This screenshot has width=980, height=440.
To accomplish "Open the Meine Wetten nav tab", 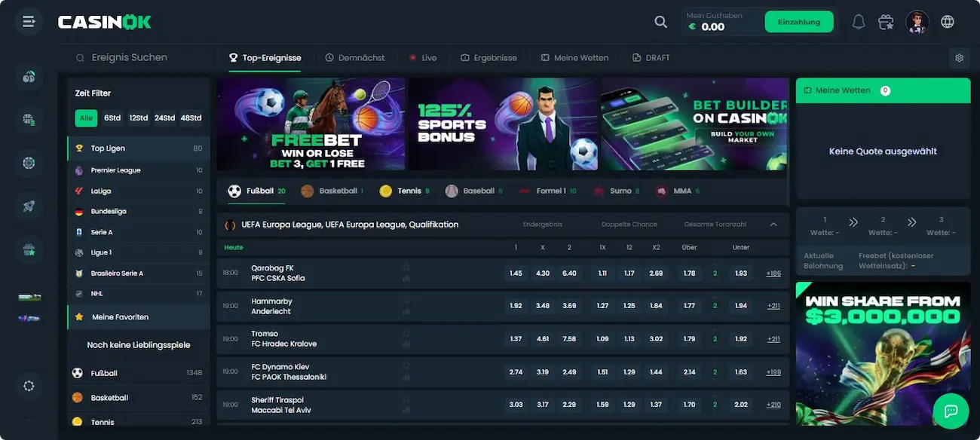I will click(574, 57).
